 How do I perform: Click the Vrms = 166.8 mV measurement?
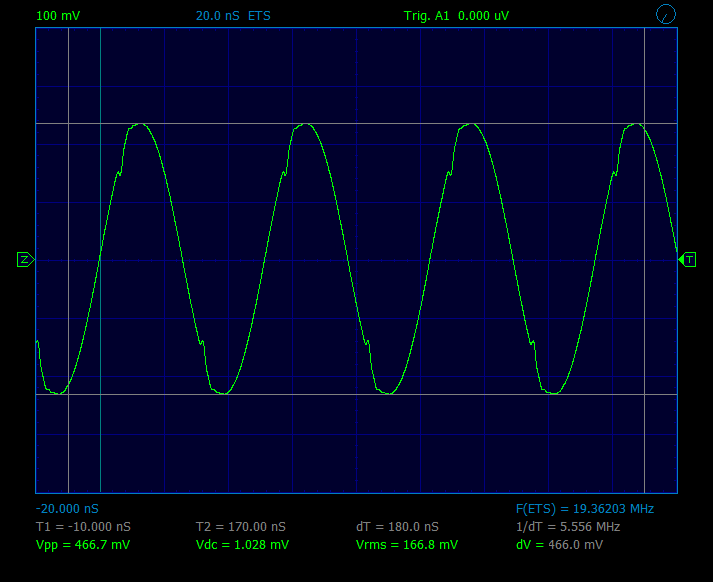[407, 545]
